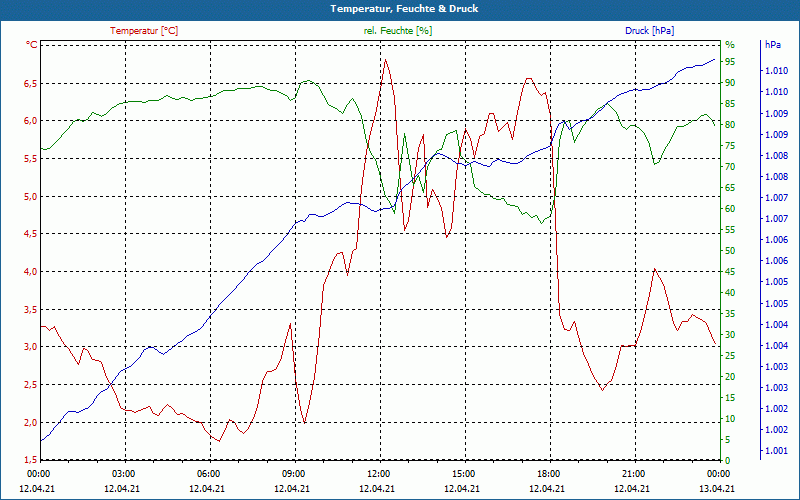Viewport: 800px width, 500px height.
Task: Click the 13.04.21 date label
Action: point(717,488)
